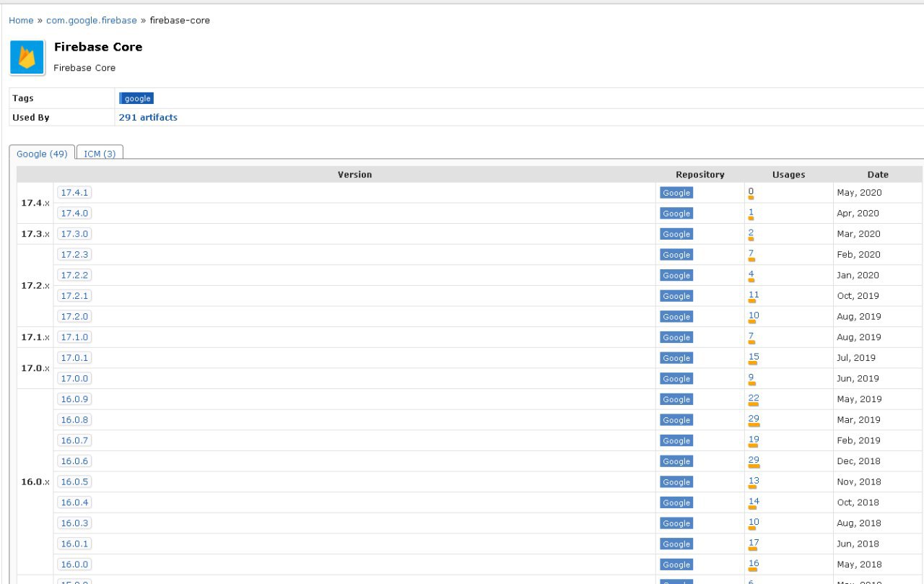Image resolution: width=924 pixels, height=584 pixels.
Task: Click the Repository column header
Action: click(699, 175)
